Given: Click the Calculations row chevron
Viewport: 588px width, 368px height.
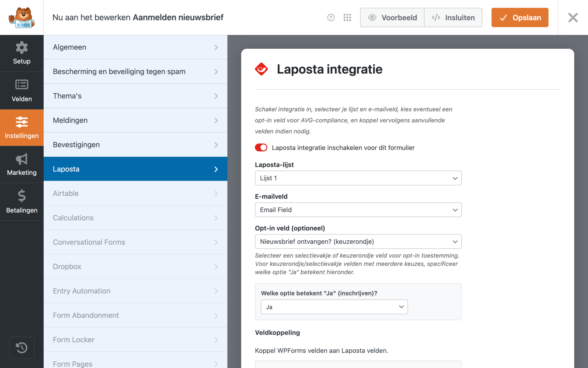Looking at the screenshot, I should tap(216, 218).
